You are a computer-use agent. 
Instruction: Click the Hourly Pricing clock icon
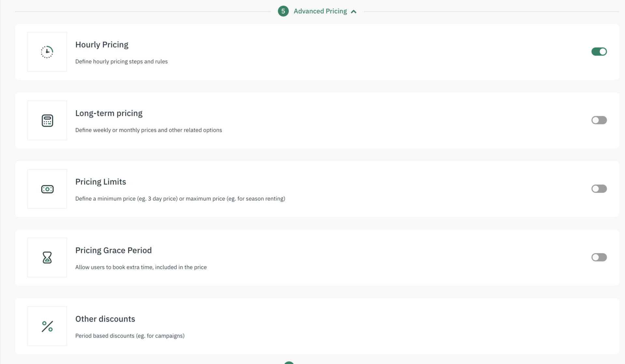click(47, 51)
